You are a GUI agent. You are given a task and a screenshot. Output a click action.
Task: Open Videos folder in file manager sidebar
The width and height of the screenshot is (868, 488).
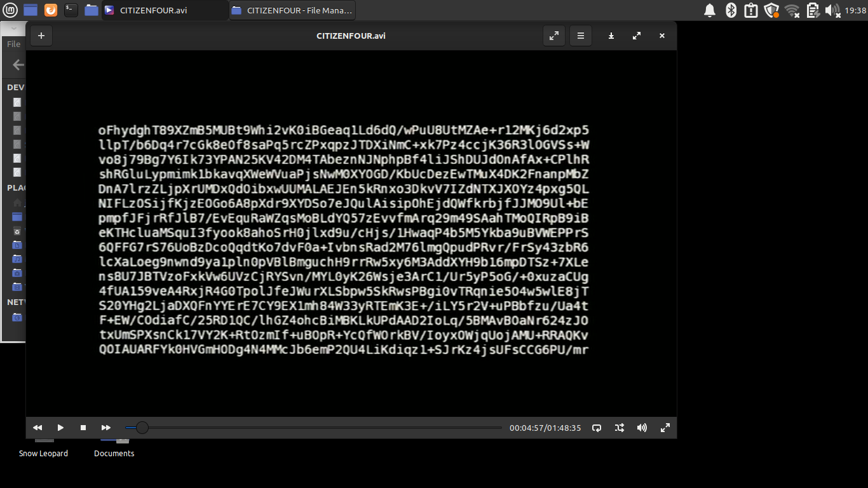(x=18, y=287)
